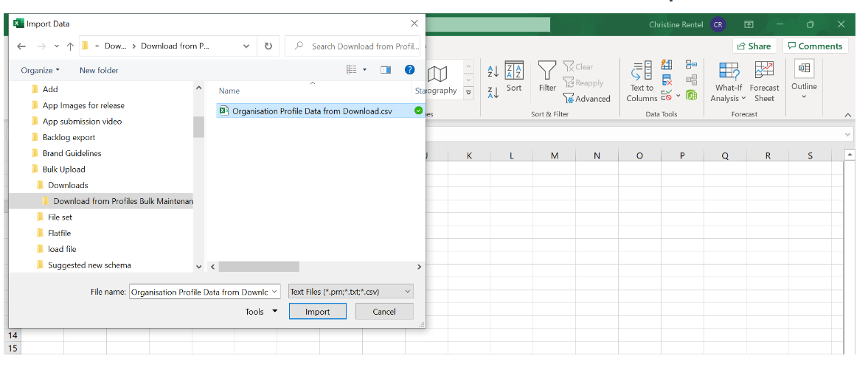Go back in the Import Data dialog

click(x=21, y=46)
